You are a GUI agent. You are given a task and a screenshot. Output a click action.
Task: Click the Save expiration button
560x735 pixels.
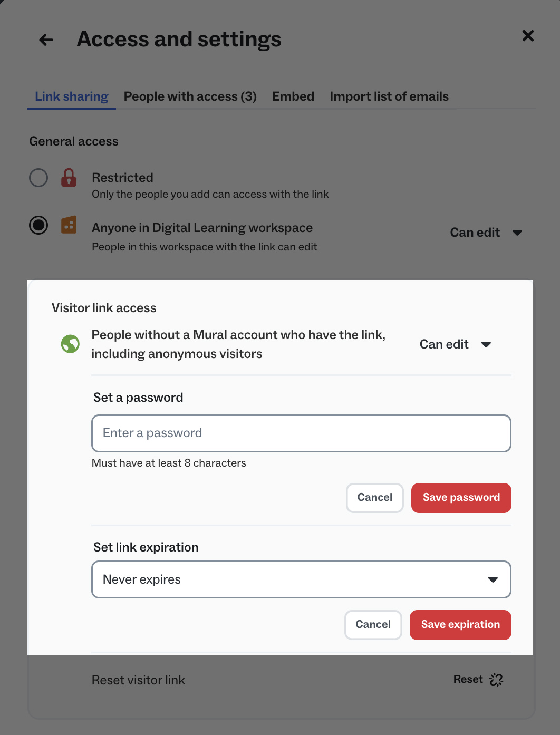point(460,625)
